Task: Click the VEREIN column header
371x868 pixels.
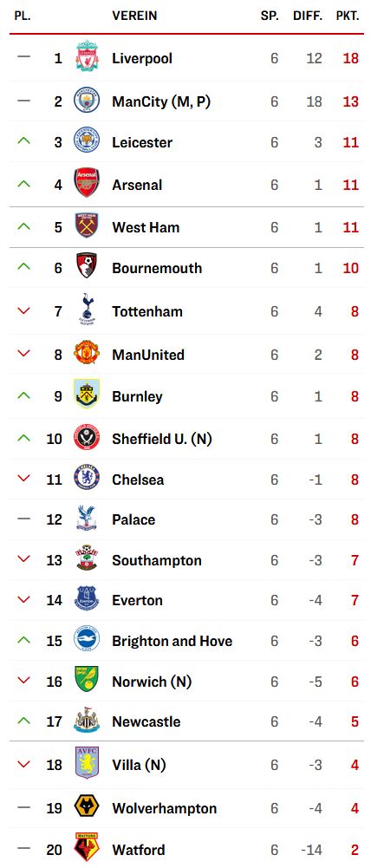Action: coord(134,16)
